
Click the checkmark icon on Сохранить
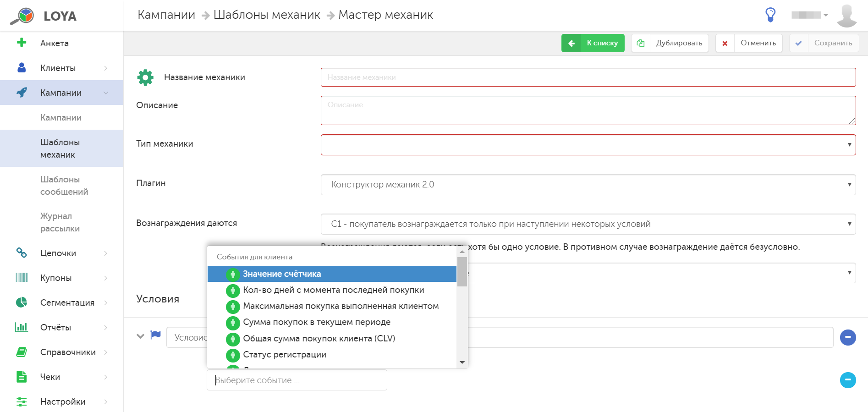coord(799,43)
